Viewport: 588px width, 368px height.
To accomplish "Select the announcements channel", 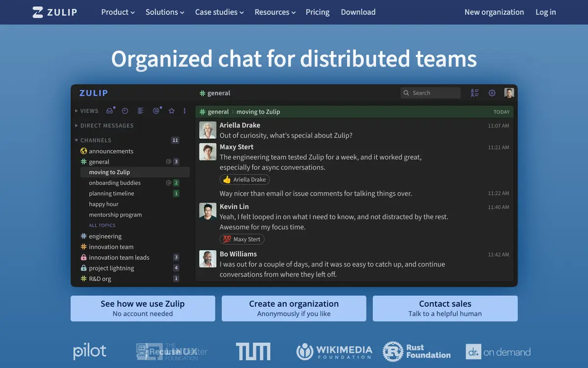I will 111,151.
